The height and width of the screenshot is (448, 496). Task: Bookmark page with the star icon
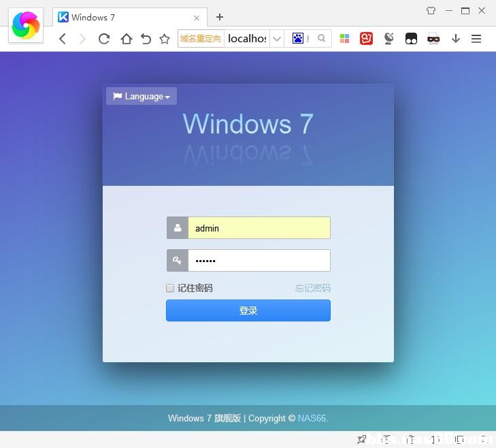tap(165, 39)
